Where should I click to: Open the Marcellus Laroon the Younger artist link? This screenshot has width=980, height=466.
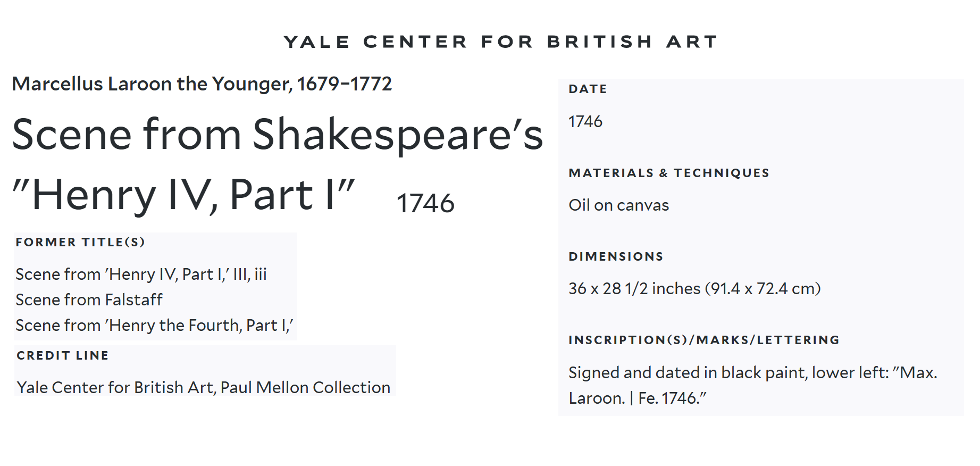pyautogui.click(x=202, y=84)
